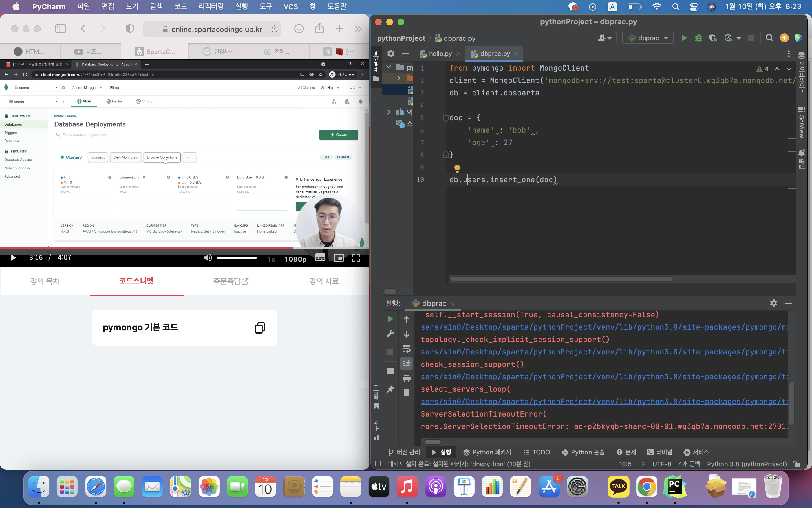
Task: Expand the venv folder node in project tree
Action: pyautogui.click(x=399, y=78)
